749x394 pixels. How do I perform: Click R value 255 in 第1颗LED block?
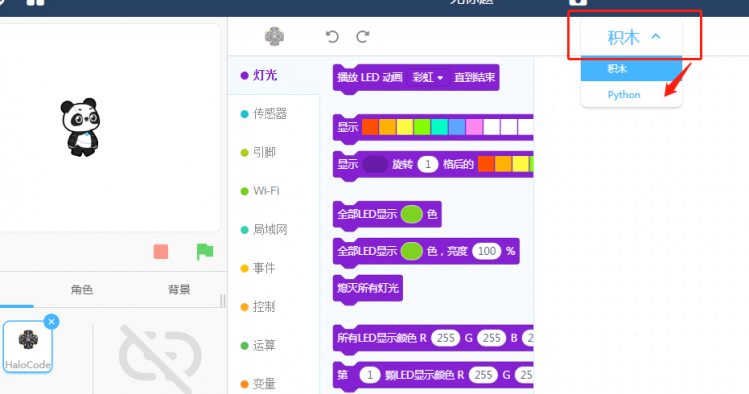click(x=483, y=375)
